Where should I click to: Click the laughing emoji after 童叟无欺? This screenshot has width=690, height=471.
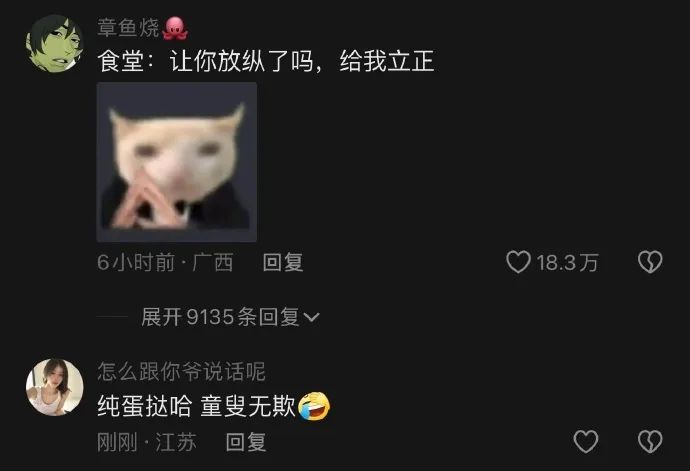pyautogui.click(x=314, y=406)
